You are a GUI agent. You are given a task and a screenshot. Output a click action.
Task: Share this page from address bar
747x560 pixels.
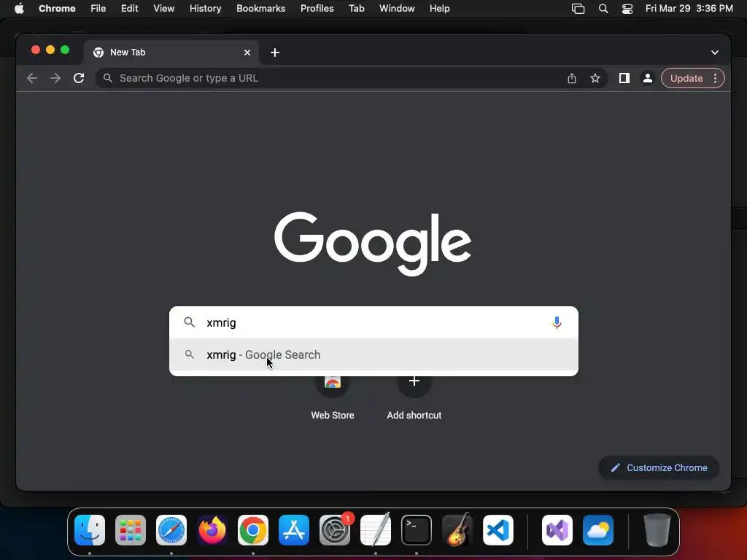[x=572, y=78]
